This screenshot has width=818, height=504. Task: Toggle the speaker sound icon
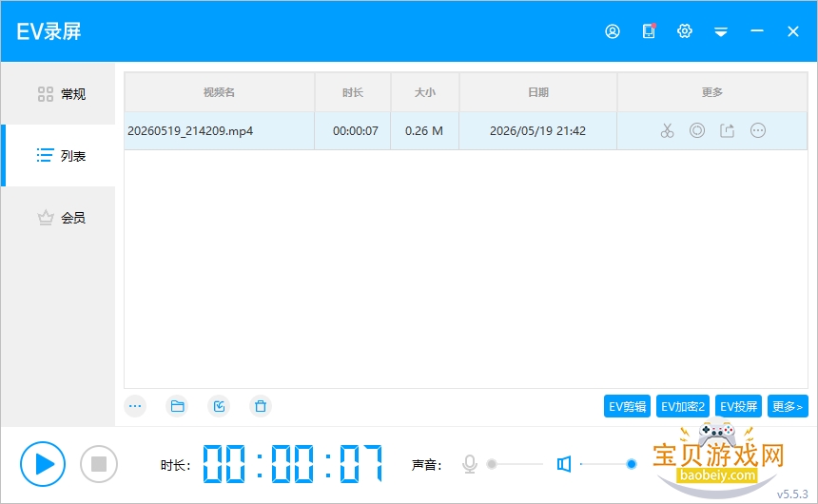click(x=564, y=464)
